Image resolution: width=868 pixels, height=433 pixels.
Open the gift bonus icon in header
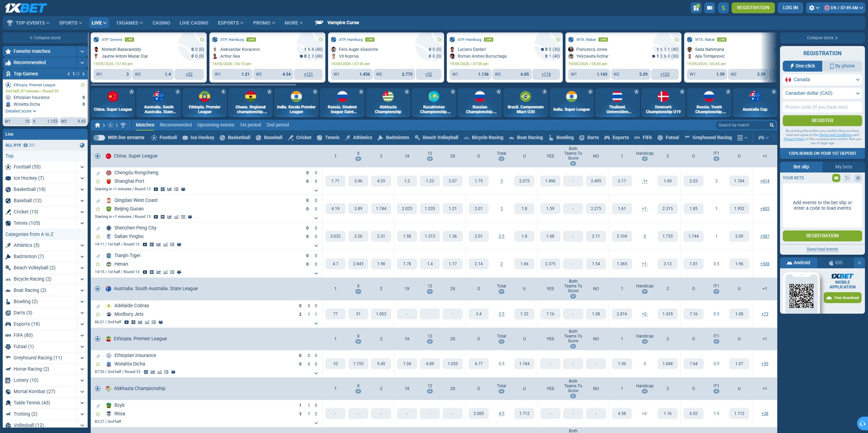696,8
